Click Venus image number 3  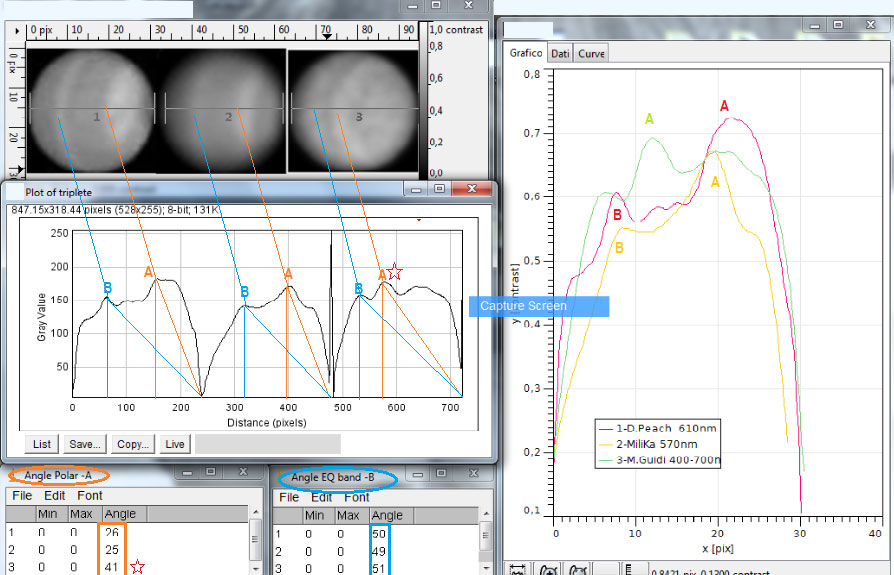353,111
